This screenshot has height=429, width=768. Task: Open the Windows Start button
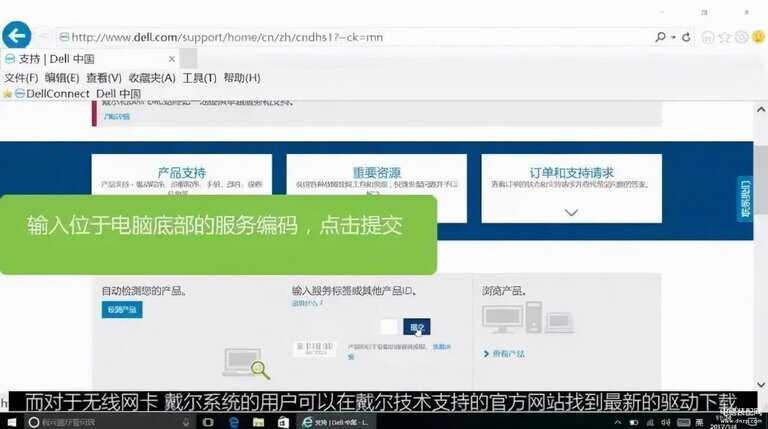12,422
